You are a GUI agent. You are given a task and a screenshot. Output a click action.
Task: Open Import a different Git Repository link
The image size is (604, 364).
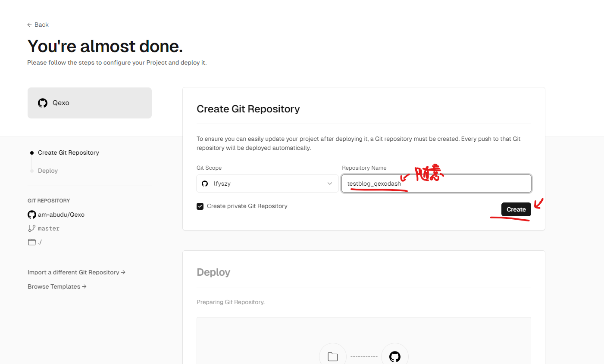pos(76,272)
